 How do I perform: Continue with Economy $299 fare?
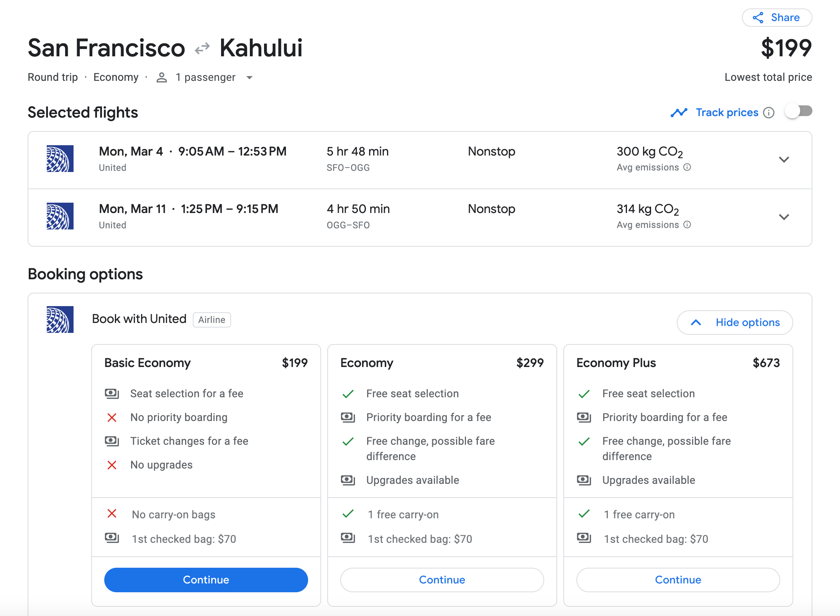coord(442,580)
